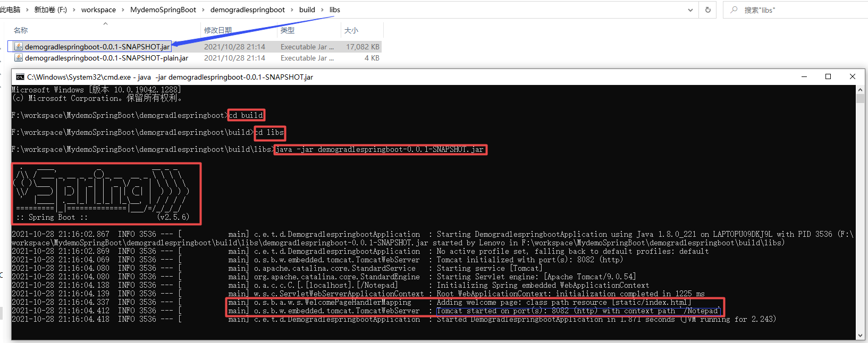868x343 pixels.
Task: Click 'cd libs' command text in console
Action: 269,132
